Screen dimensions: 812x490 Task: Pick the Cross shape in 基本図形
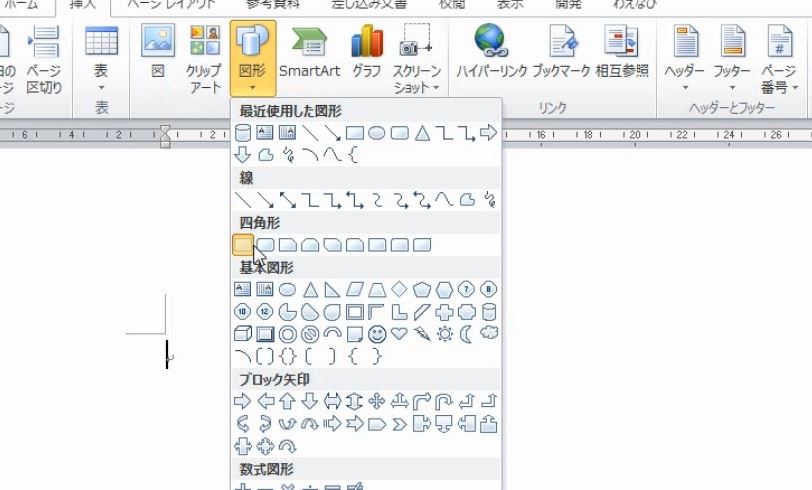(x=444, y=311)
